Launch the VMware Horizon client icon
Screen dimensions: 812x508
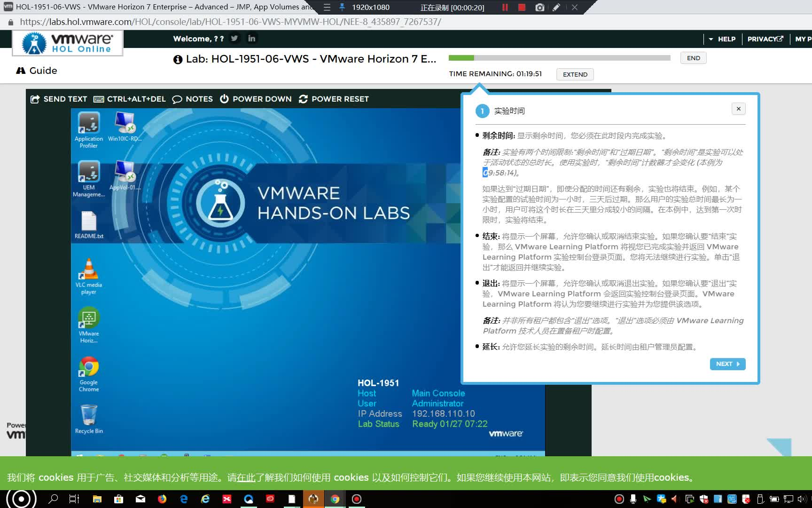[88, 325]
